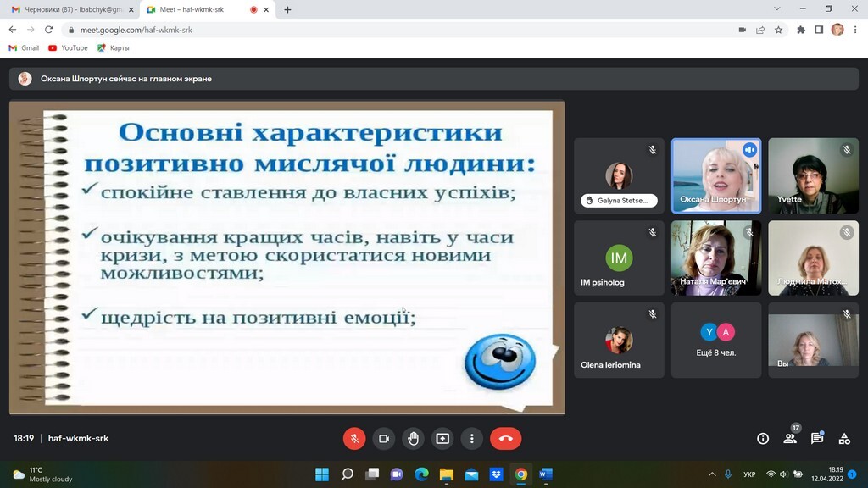Toggle the camera button in Meet
This screenshot has height=488, width=868.
tap(384, 438)
